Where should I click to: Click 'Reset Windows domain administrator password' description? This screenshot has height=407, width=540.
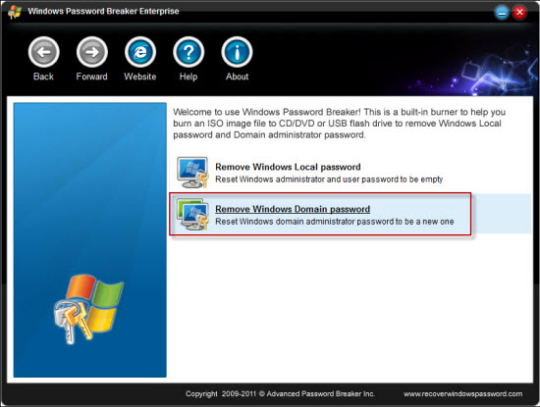334,221
